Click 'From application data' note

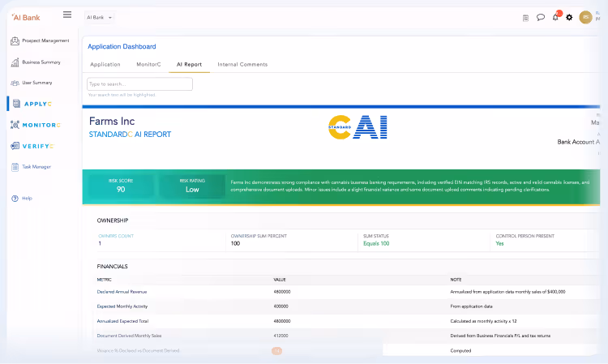pos(471,306)
